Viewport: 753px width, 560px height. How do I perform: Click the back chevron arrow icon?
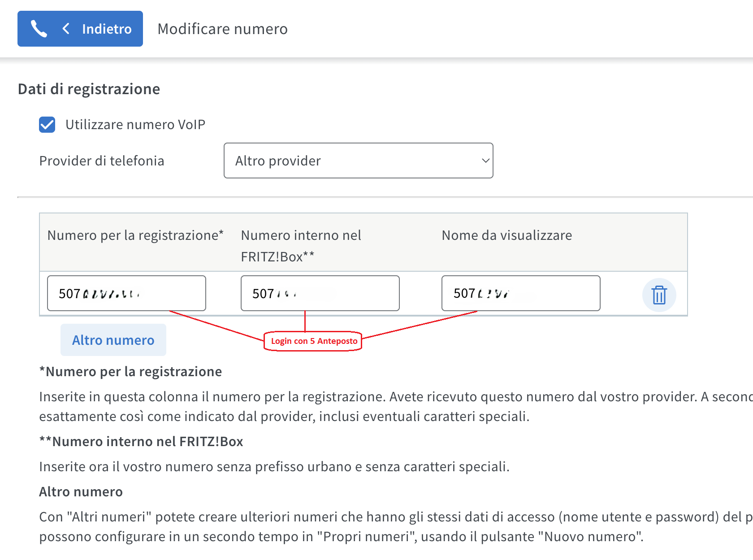[66, 29]
